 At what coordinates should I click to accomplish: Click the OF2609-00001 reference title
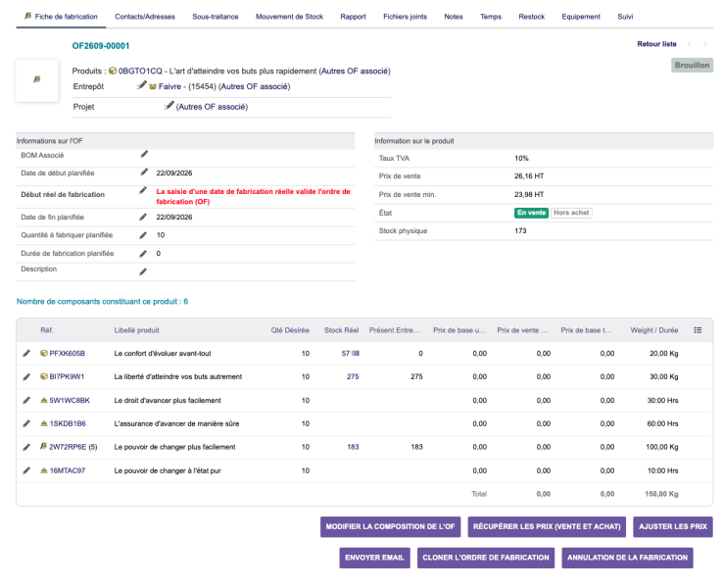(x=101, y=46)
